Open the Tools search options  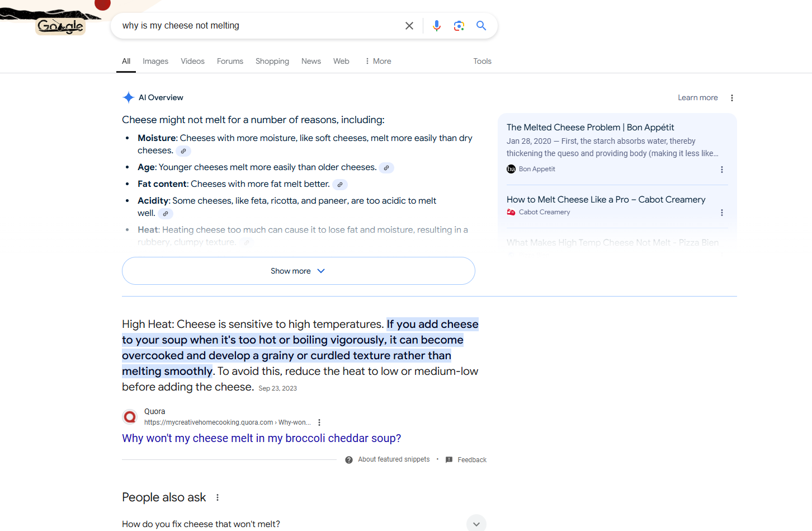tap(482, 62)
